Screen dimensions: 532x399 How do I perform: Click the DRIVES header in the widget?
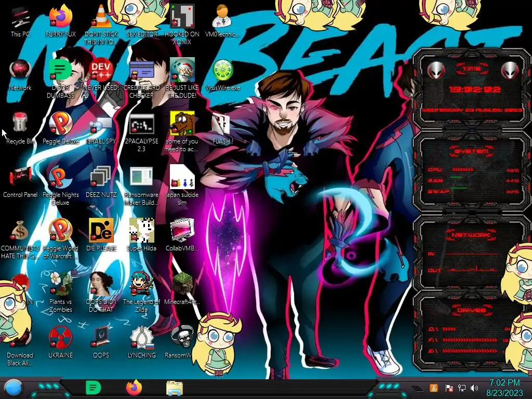[472, 310]
